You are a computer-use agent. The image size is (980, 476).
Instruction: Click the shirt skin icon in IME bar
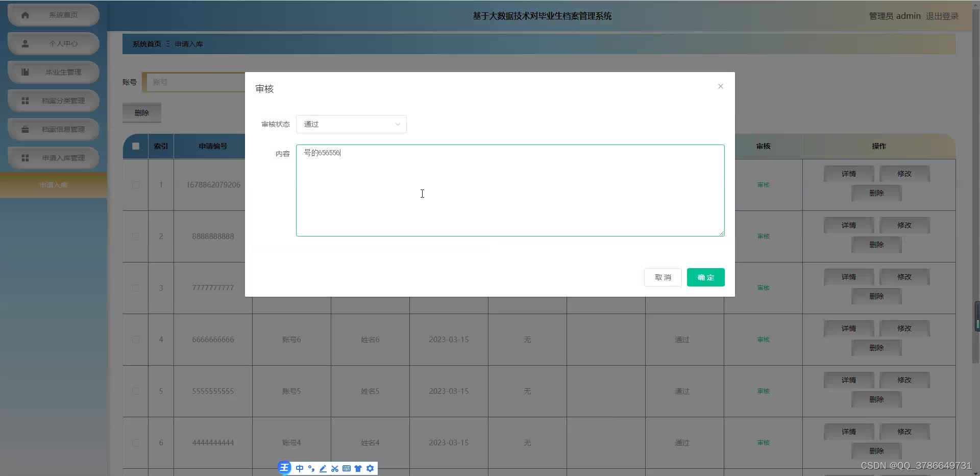coord(358,468)
